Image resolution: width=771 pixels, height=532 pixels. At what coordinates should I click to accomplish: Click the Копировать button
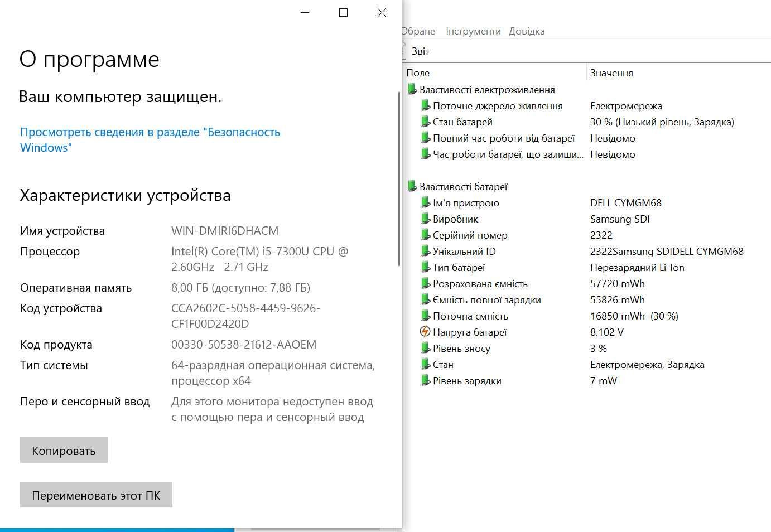coord(64,450)
